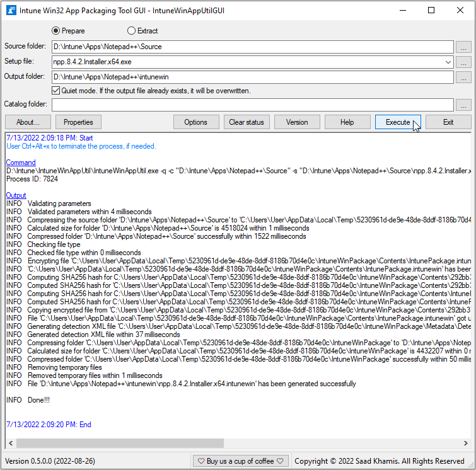Screen dimensions: 476x470
Task: Click the 'Validating parameters' log line
Action: (49, 203)
